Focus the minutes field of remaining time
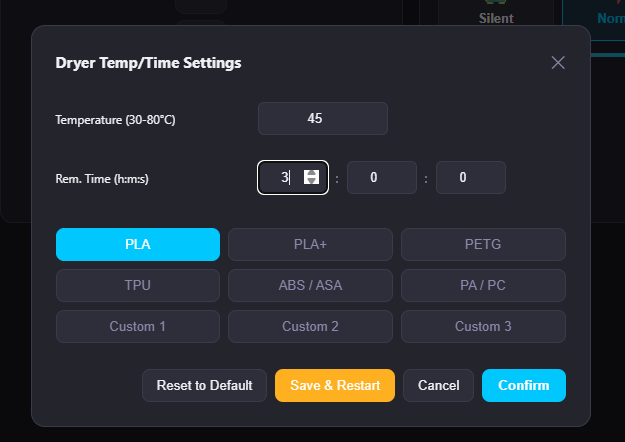Screen dimensions: 625x442 coord(382,177)
